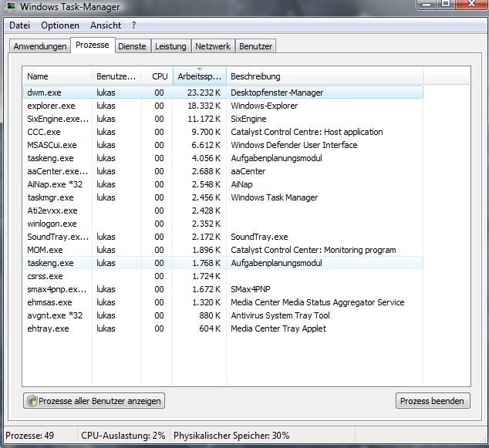Screen dimensions: 489x448
Task: Sort by the Arbeitssp... column header
Action: tap(200, 76)
